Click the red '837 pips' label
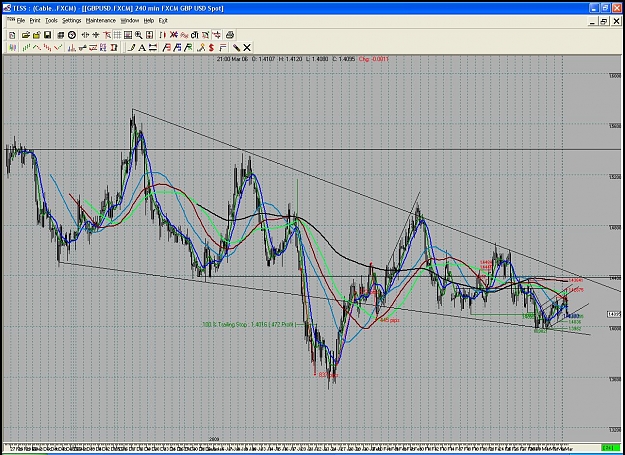Image resolution: width=625 pixels, height=455 pixels. [x=328, y=375]
